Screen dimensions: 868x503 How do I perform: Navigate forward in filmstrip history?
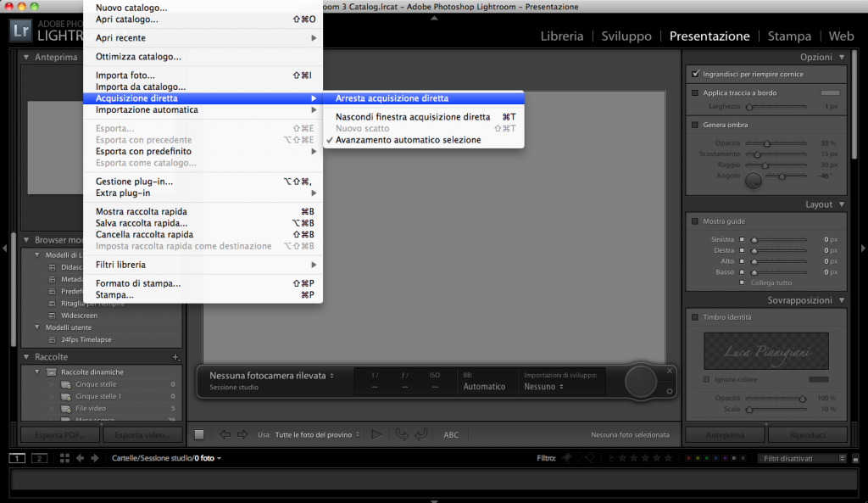pyautogui.click(x=95, y=458)
